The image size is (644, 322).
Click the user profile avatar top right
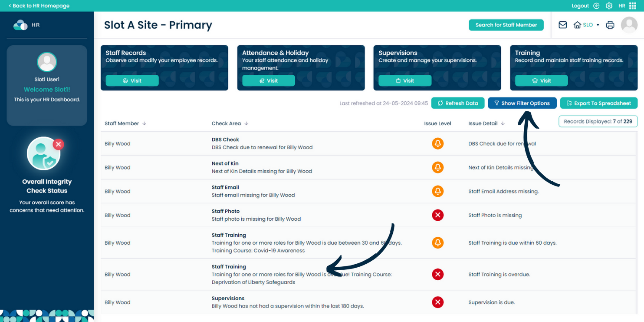click(x=629, y=25)
